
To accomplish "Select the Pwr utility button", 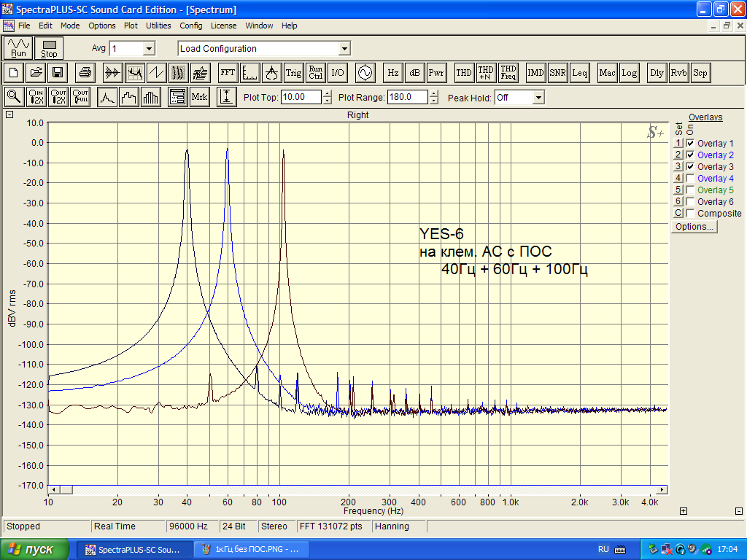I will [436, 73].
